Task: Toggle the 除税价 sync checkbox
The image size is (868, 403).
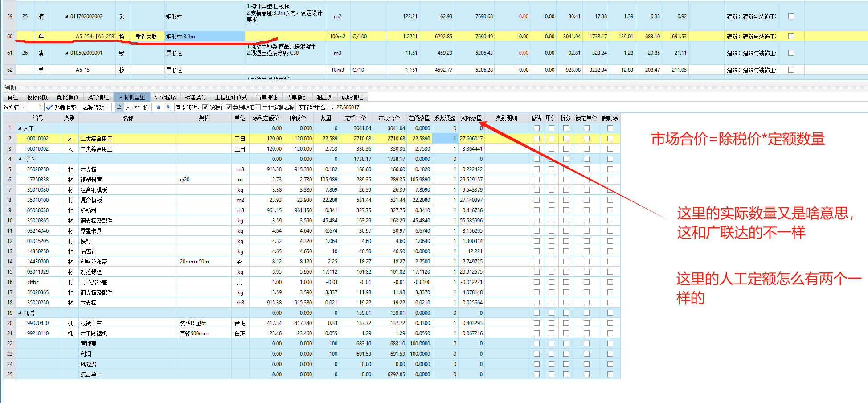Action: click(205, 107)
